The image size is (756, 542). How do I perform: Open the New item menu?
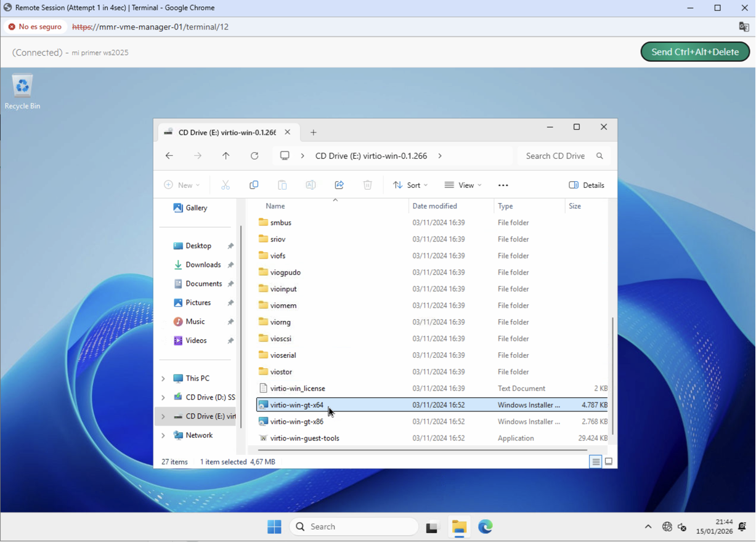coord(182,185)
